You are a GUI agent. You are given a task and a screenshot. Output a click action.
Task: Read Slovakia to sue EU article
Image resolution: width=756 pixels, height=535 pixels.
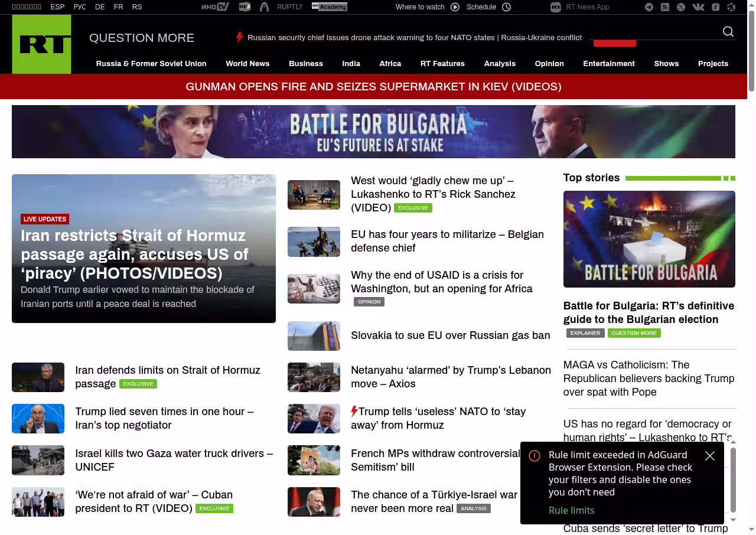click(450, 335)
